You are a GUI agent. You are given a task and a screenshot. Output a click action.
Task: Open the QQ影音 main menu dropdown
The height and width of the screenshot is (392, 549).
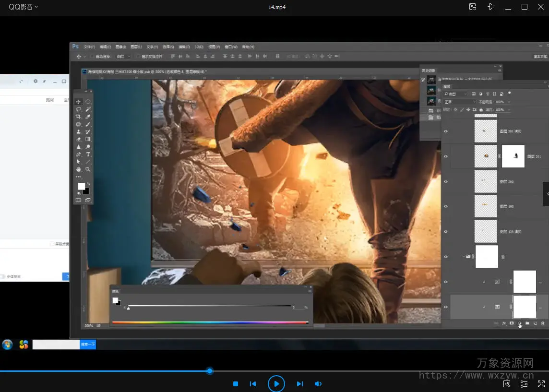point(23,7)
